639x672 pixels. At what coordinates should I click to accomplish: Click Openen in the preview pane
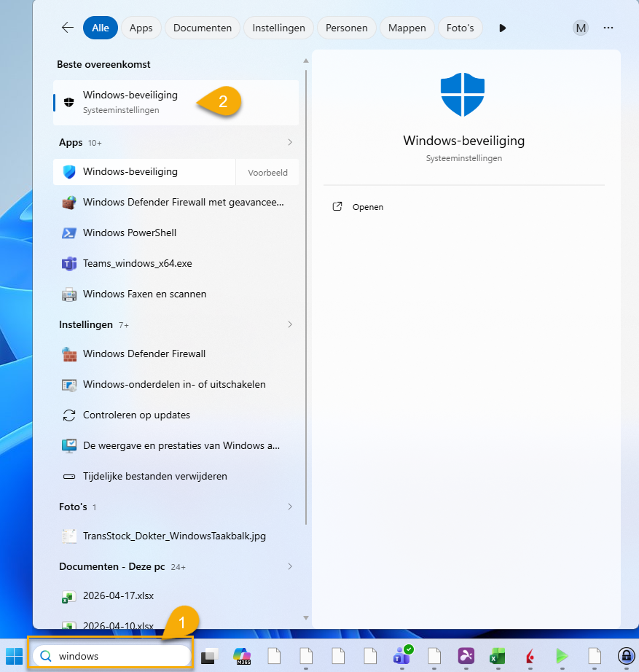tap(368, 207)
